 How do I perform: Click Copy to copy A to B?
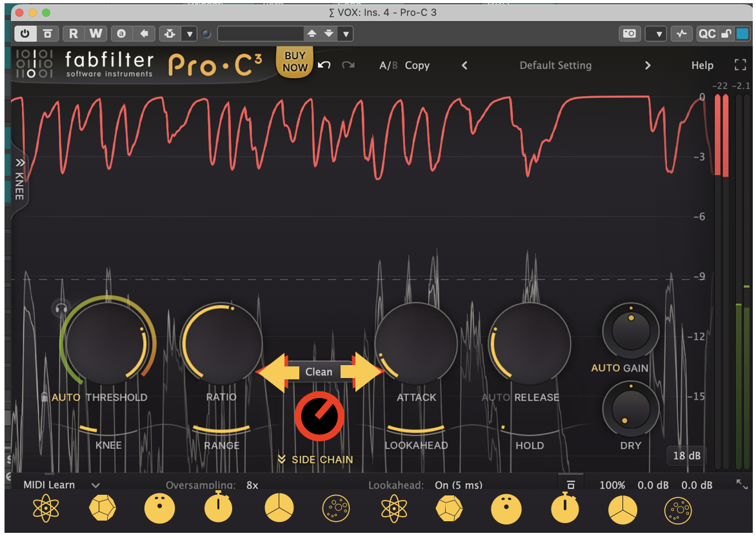[417, 66]
